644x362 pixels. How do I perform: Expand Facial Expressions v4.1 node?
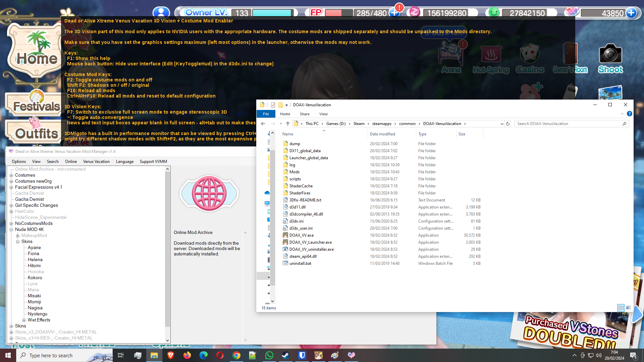tap(11, 187)
